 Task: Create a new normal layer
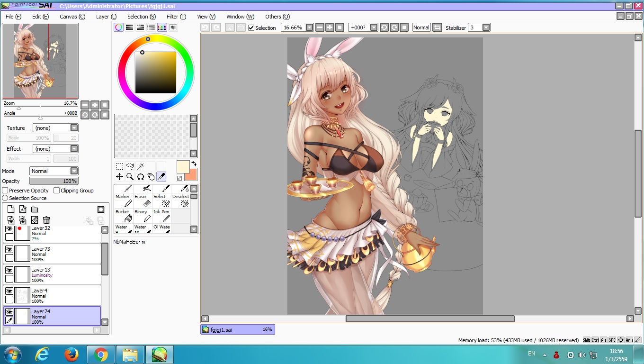pos(11,209)
